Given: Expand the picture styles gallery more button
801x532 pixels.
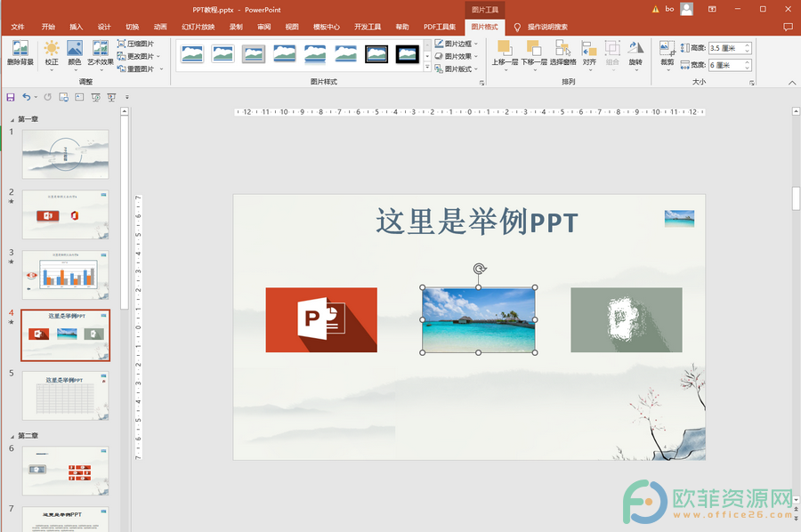Looking at the screenshot, I should tap(427, 68).
